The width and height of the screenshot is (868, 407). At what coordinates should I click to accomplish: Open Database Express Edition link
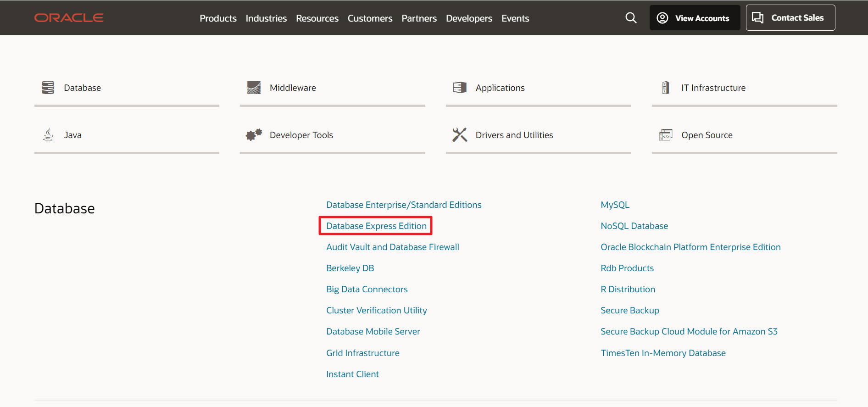click(x=376, y=226)
